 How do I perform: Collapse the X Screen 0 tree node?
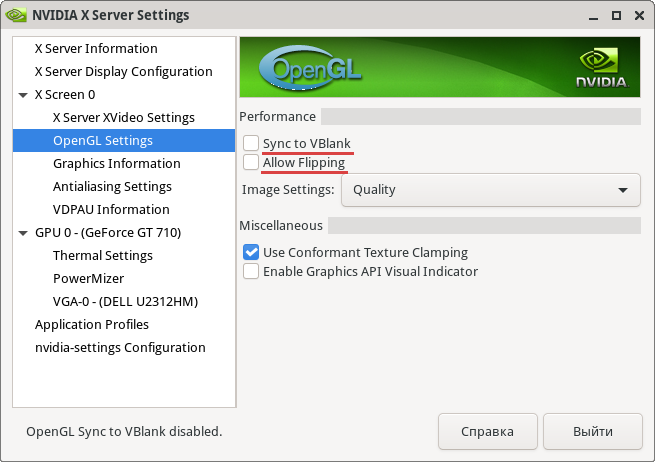coord(23,95)
